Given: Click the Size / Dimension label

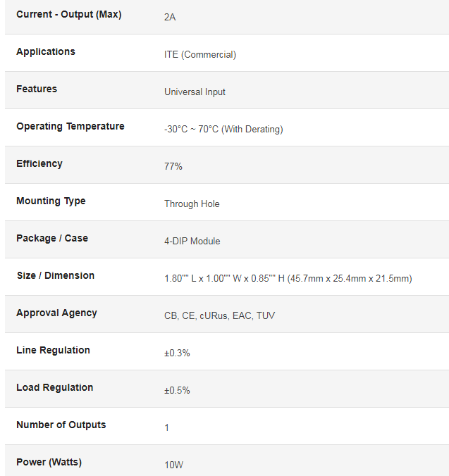Looking at the screenshot, I should [56, 275].
